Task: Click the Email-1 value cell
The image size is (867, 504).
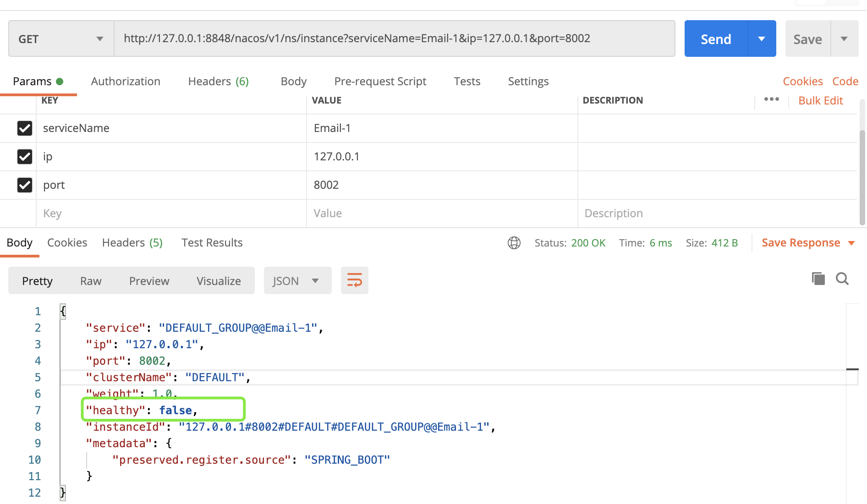Action: click(442, 128)
